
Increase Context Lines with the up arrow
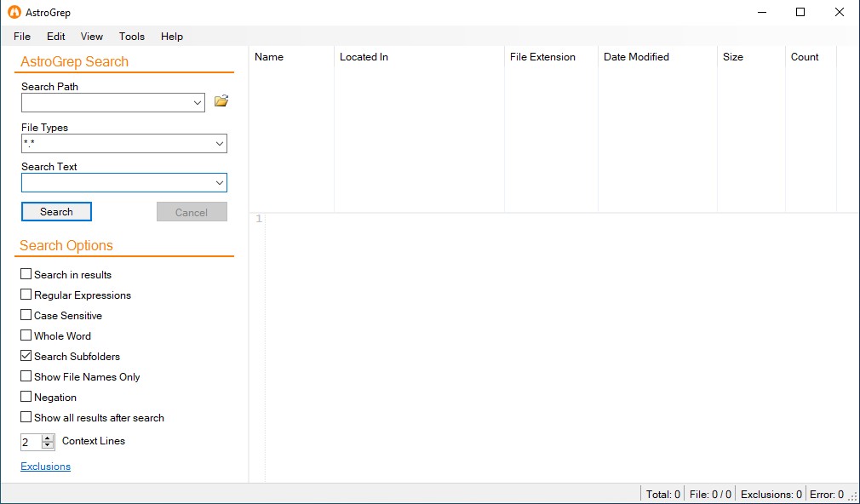click(48, 438)
